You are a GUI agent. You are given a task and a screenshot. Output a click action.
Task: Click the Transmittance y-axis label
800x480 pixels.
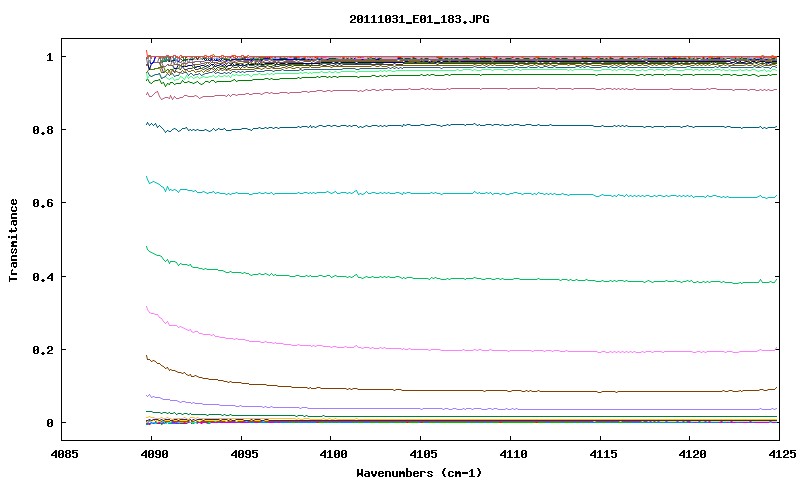13,240
